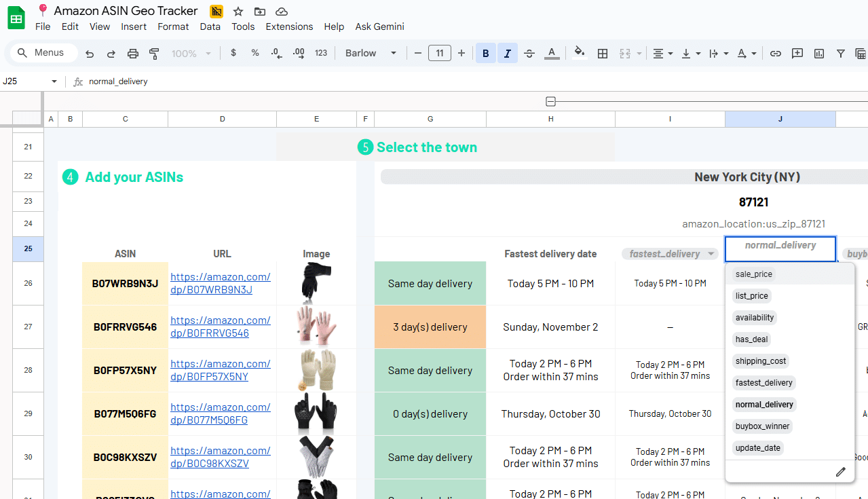Expand the fastest_delivery column dropdown
This screenshot has width=868, height=499.
pos(711,254)
